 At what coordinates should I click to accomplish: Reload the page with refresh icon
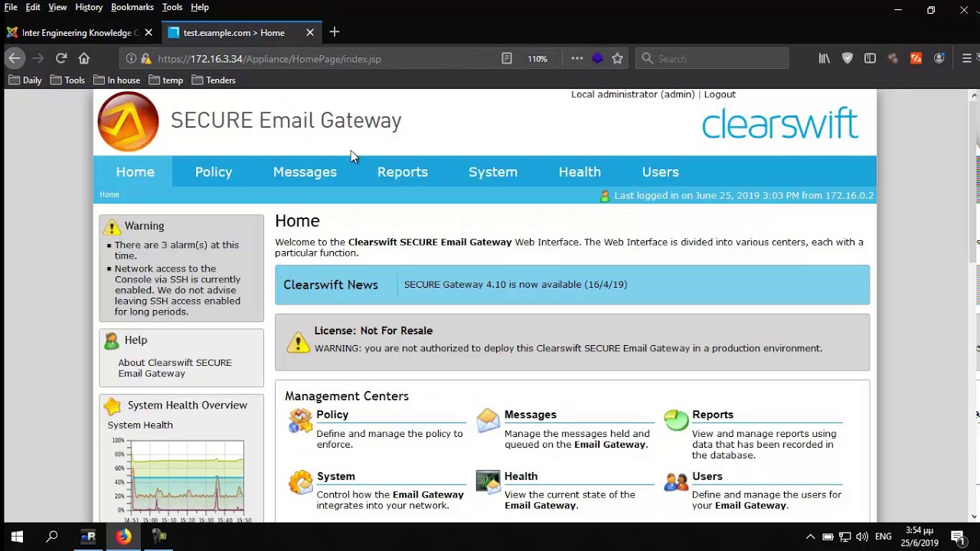[x=61, y=58]
